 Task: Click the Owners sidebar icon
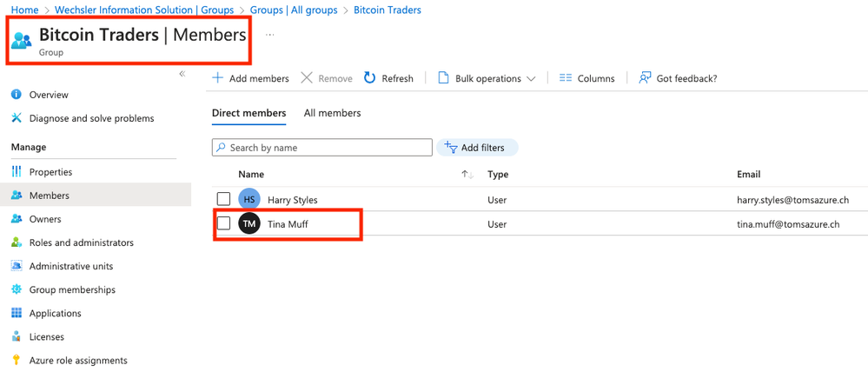(16, 219)
